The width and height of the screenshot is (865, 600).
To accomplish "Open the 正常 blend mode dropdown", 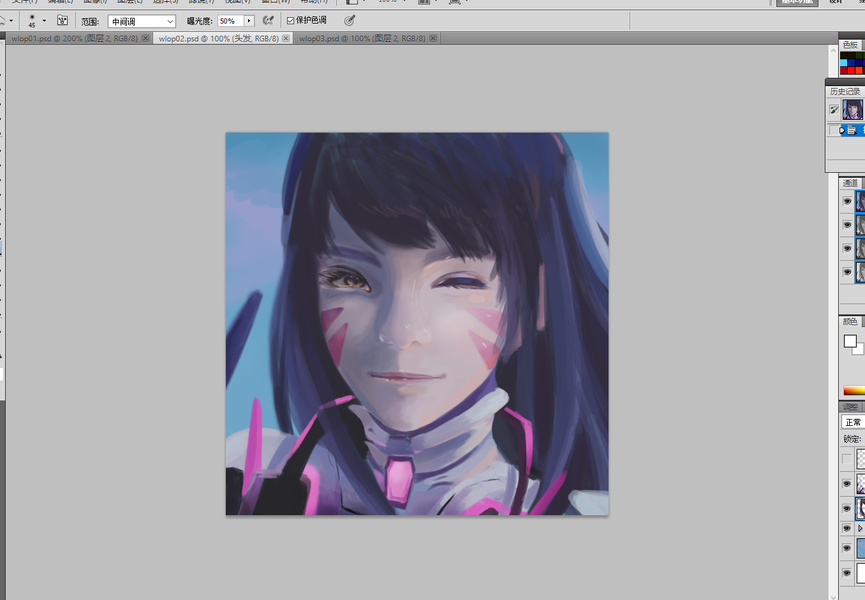I will tap(853, 422).
